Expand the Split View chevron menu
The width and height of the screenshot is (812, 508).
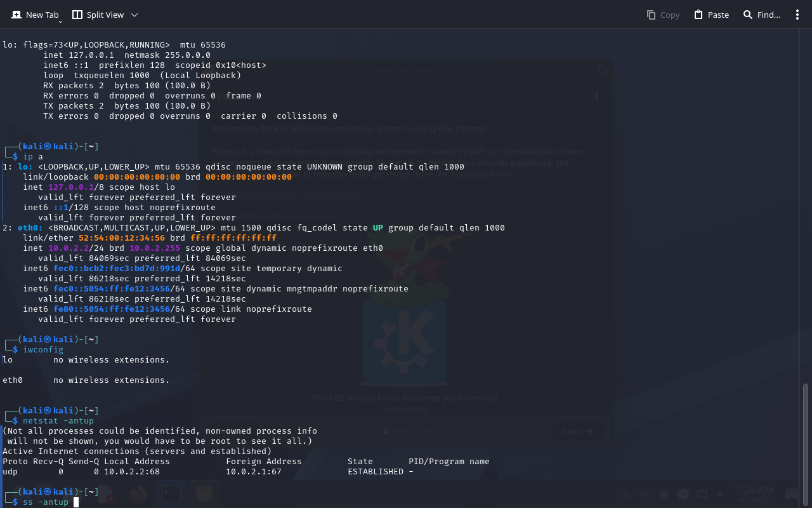(134, 15)
